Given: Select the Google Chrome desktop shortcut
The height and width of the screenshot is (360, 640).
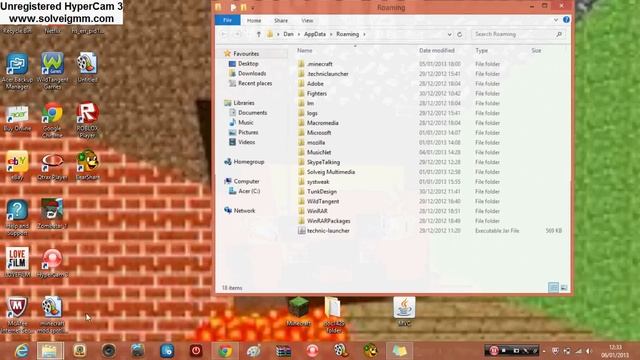Looking at the screenshot, I should click(x=52, y=120).
